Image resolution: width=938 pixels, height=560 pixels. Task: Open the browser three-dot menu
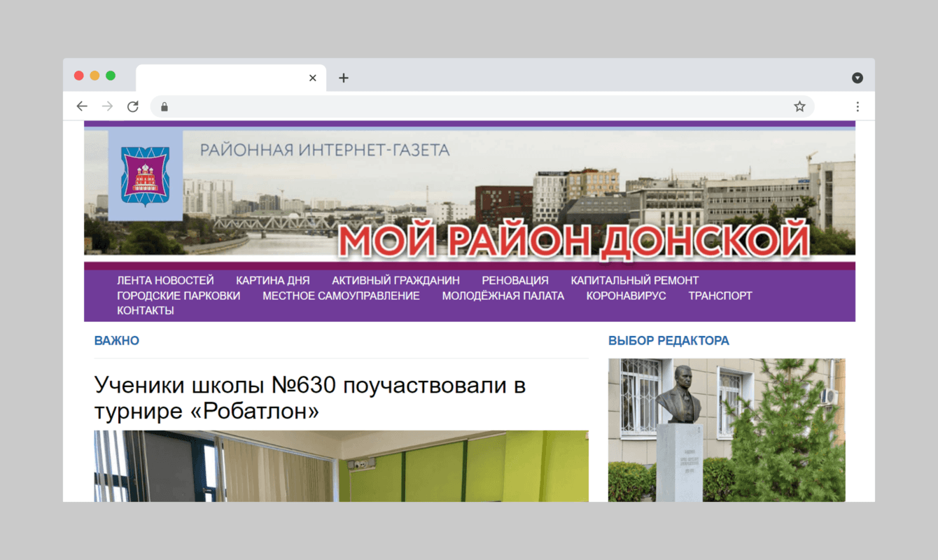[857, 106]
